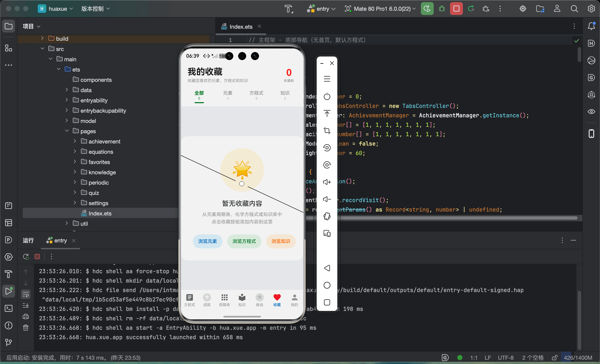Expand the favorites folder
The image size is (600, 364).
pos(75,162)
